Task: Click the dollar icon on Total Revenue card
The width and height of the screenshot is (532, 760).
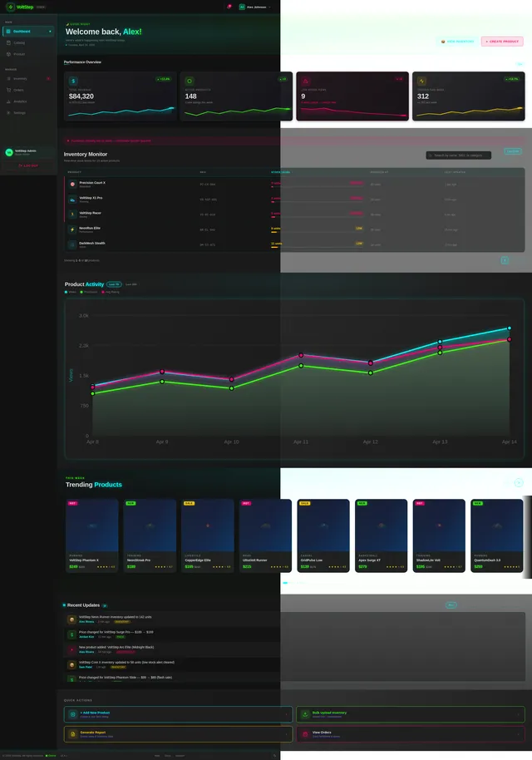Action: (x=73, y=81)
